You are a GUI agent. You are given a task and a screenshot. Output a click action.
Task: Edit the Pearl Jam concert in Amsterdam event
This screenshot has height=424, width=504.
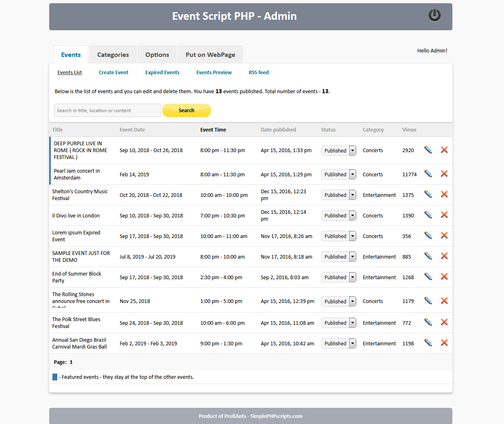(x=428, y=174)
